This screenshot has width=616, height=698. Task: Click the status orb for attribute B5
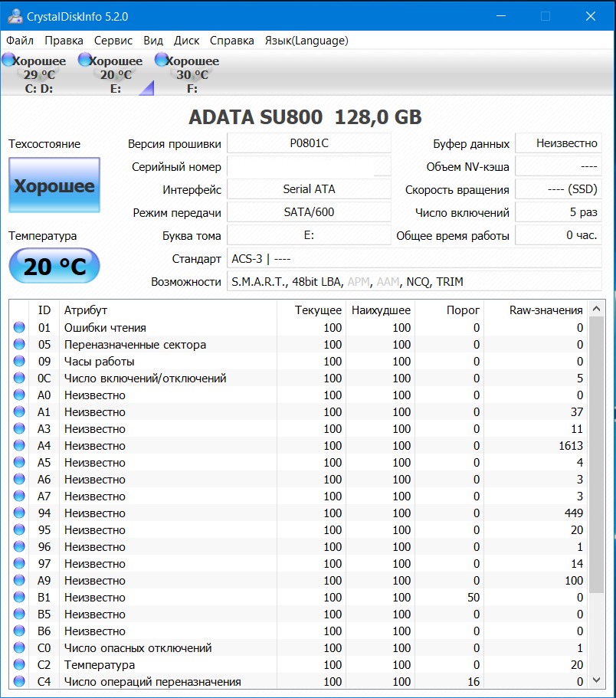(19, 614)
